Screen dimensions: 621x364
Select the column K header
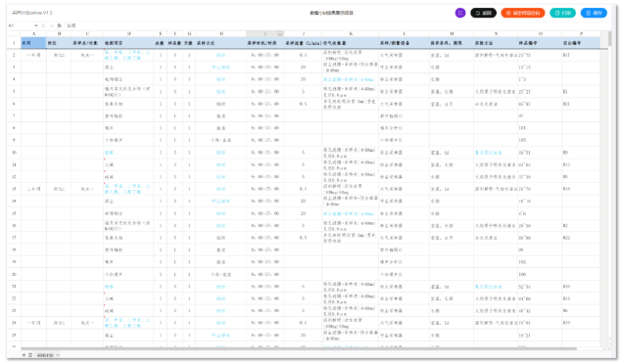351,33
